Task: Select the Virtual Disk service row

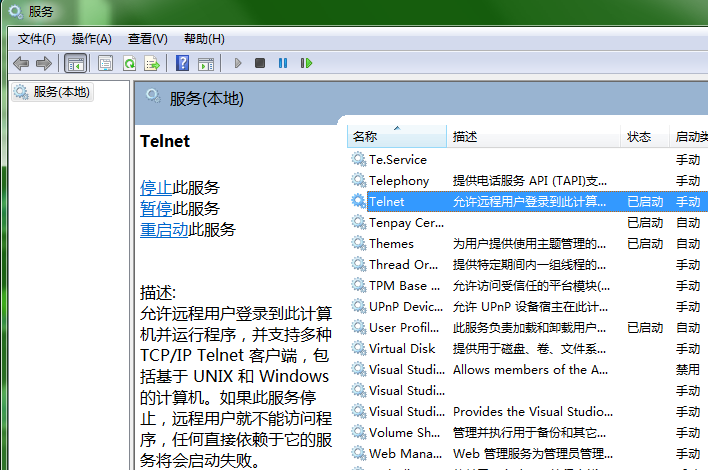Action: point(527,349)
